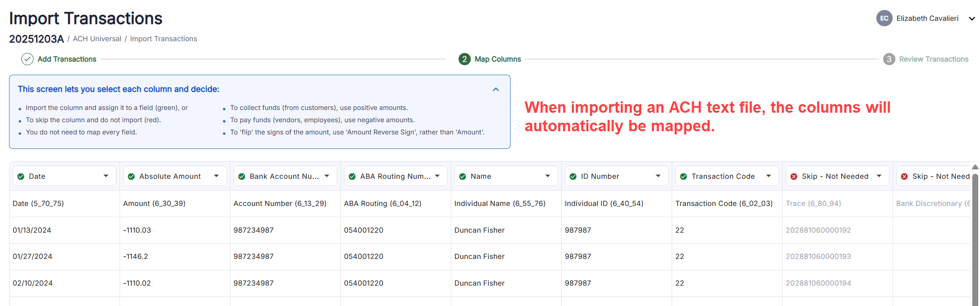
Task: Click the Add Transactions completed checkmark icon
Action: (28, 59)
